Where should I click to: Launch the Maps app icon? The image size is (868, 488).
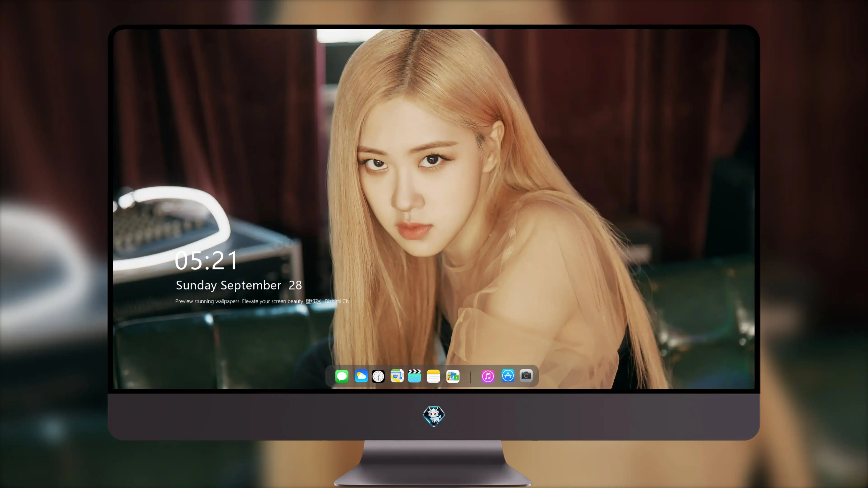click(x=397, y=376)
